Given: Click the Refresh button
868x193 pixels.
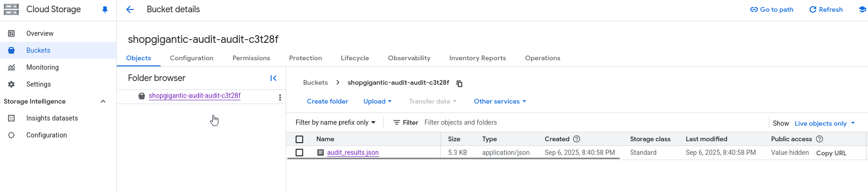Looking at the screenshot, I should pyautogui.click(x=826, y=9).
